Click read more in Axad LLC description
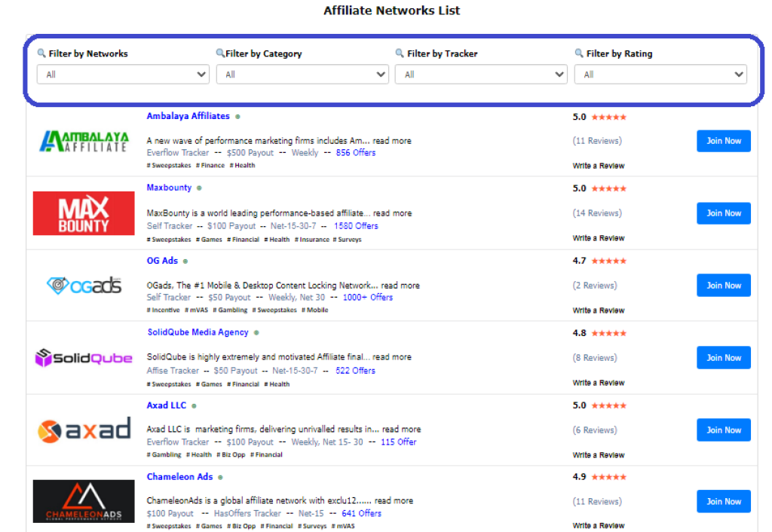 402,430
